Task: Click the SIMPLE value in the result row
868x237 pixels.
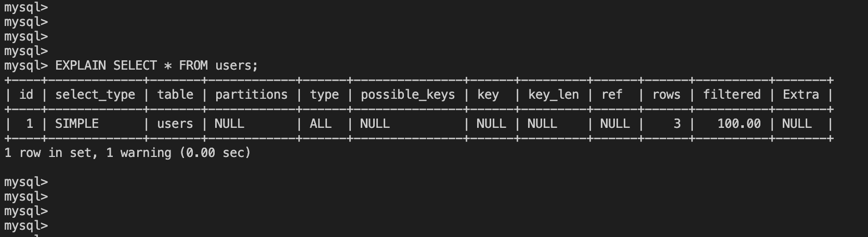Action: point(77,124)
